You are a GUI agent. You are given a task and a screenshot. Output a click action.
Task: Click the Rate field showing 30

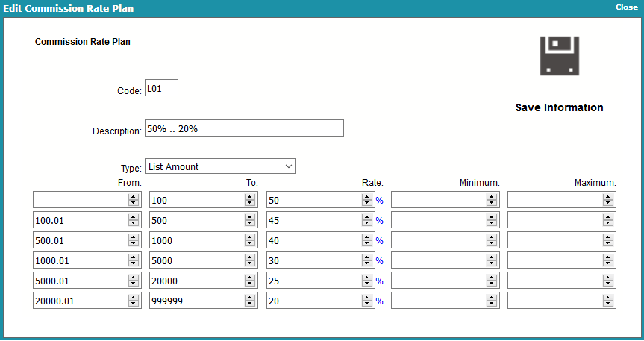point(320,260)
